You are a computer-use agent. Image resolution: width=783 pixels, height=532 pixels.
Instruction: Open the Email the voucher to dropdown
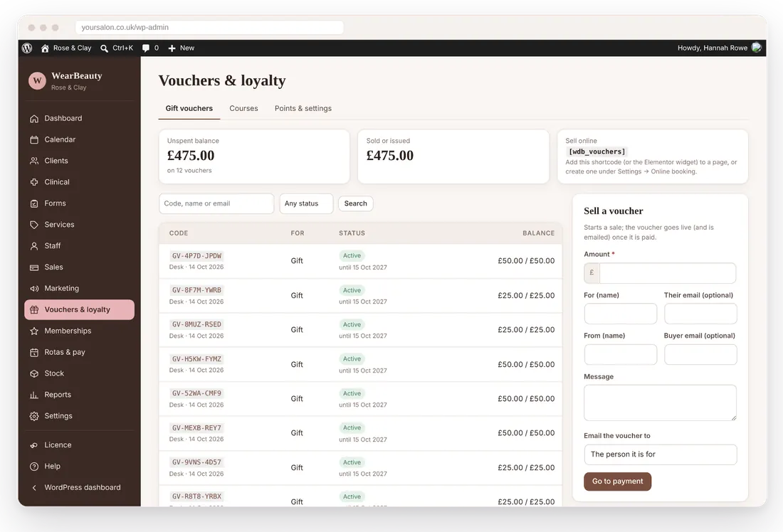coord(660,454)
